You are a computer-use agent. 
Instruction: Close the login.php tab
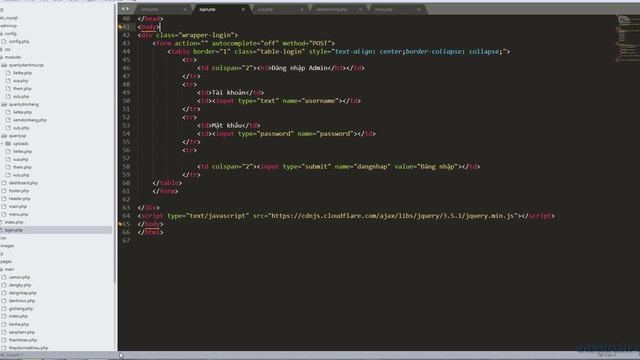[243, 9]
